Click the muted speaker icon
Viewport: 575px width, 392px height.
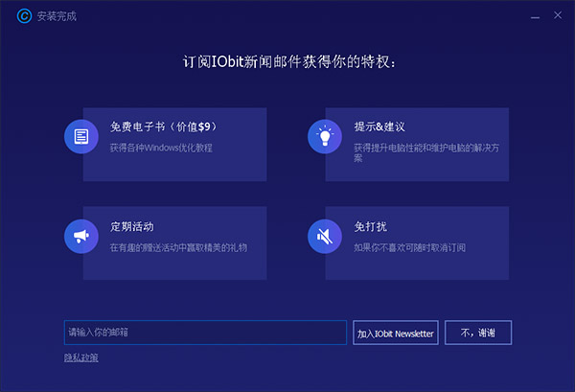coord(324,236)
